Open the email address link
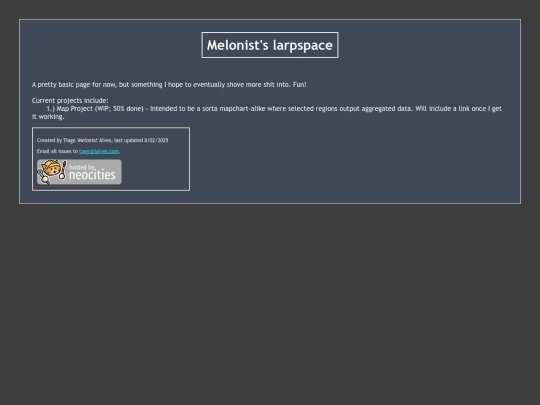 pos(99,151)
